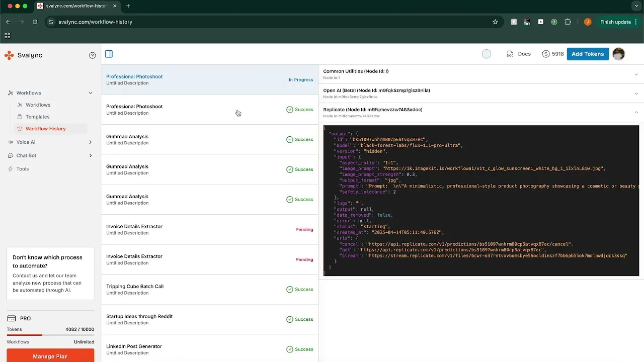Reload the browser page
This screenshot has height=362, width=644.
point(35,22)
